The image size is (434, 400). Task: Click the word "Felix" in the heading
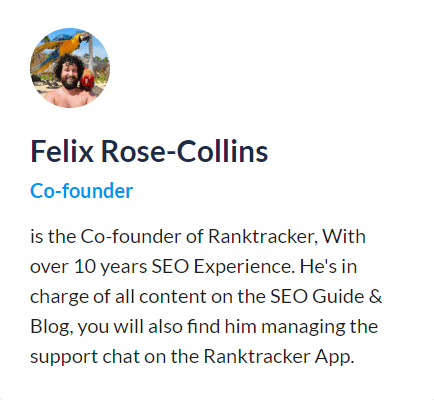pos(62,152)
